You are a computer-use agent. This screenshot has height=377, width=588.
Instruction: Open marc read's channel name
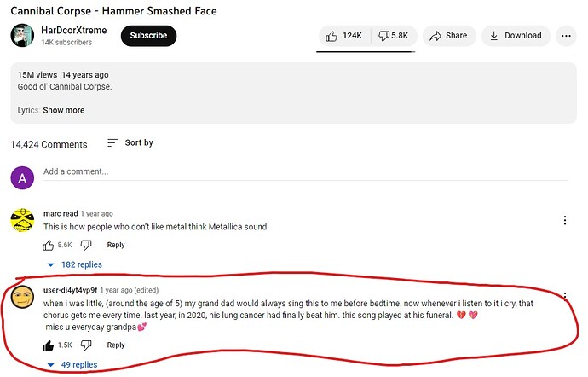[x=61, y=213]
